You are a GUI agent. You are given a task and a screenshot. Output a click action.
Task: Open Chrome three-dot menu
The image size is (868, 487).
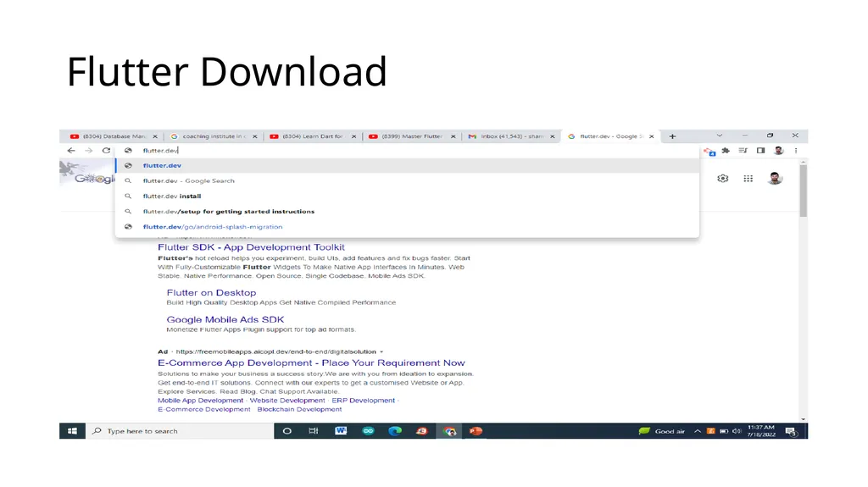[796, 151]
